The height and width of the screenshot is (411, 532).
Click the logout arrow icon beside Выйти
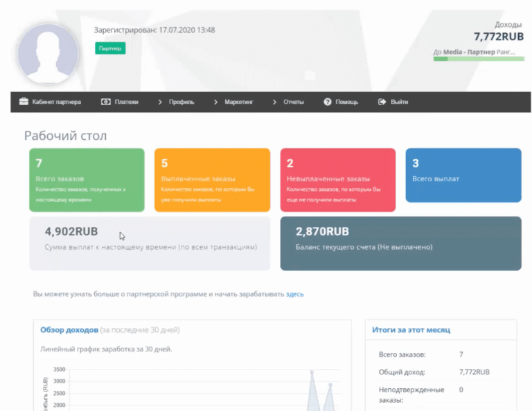pos(382,102)
